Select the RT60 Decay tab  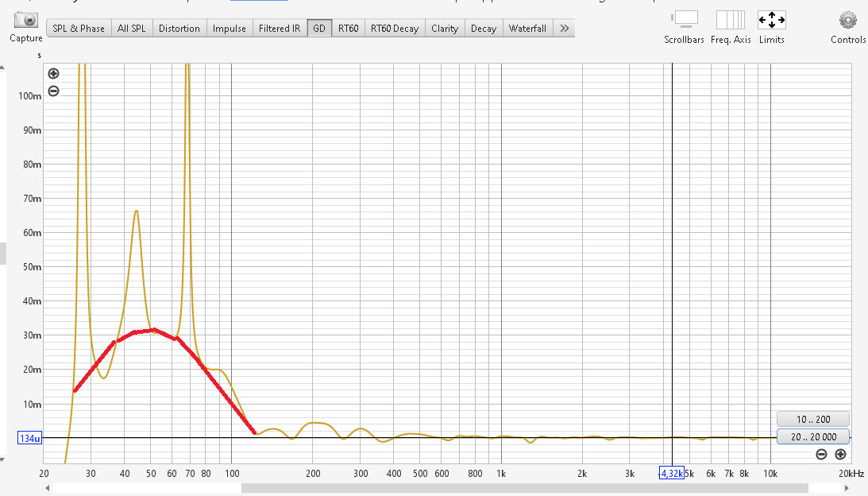tap(394, 29)
